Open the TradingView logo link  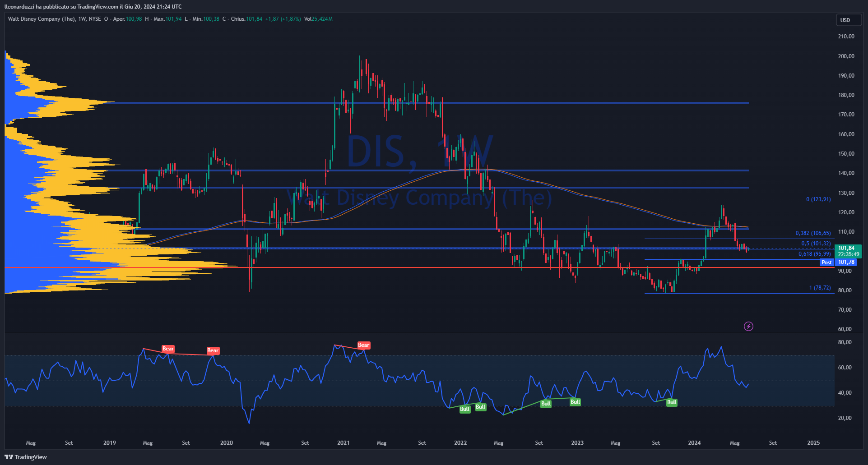(26, 457)
